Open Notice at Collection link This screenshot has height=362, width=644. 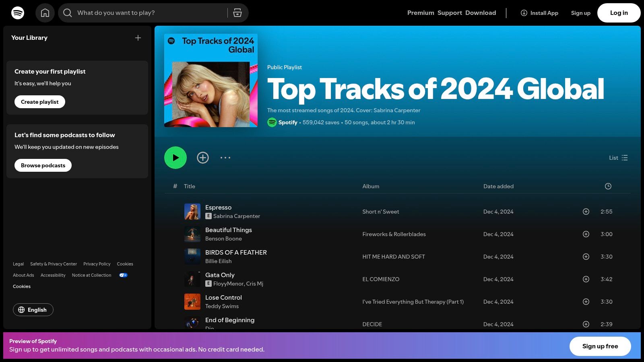[91, 275]
